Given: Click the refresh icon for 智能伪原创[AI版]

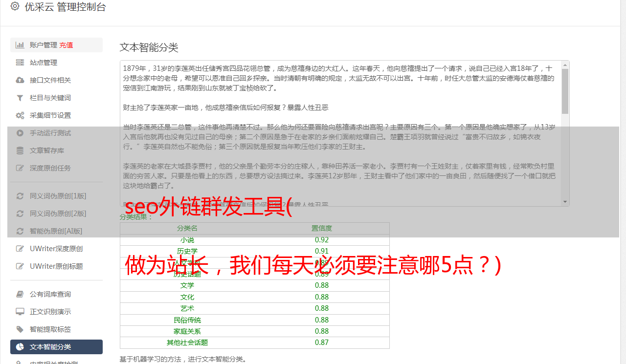Looking at the screenshot, I should point(20,231).
